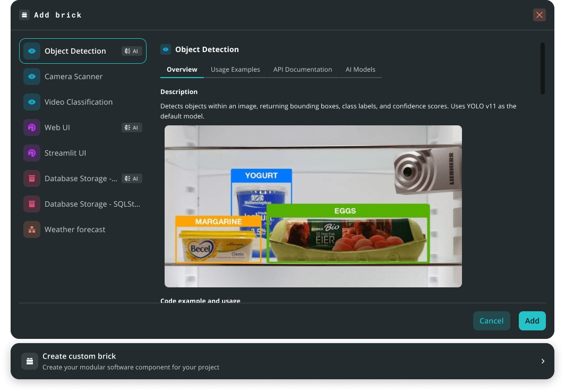Click the Cancel button
The image size is (565, 392).
click(x=492, y=321)
